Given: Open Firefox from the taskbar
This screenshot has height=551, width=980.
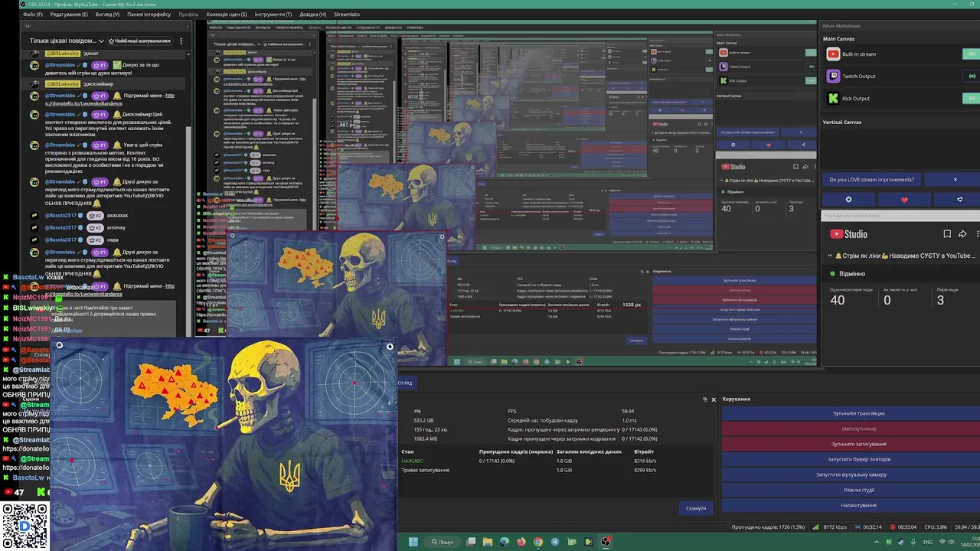Looking at the screenshot, I should pyautogui.click(x=521, y=542).
